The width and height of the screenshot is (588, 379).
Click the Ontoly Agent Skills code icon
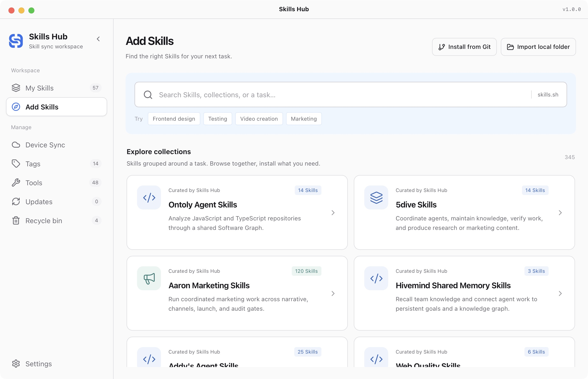click(149, 197)
